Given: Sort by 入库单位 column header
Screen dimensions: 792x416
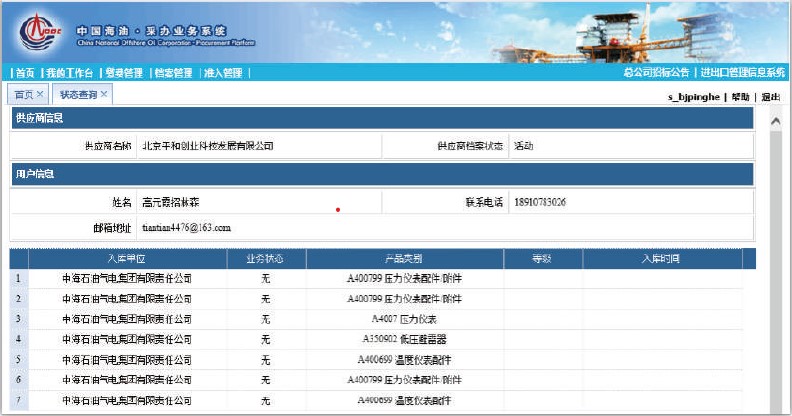Looking at the screenshot, I should click(127, 259).
